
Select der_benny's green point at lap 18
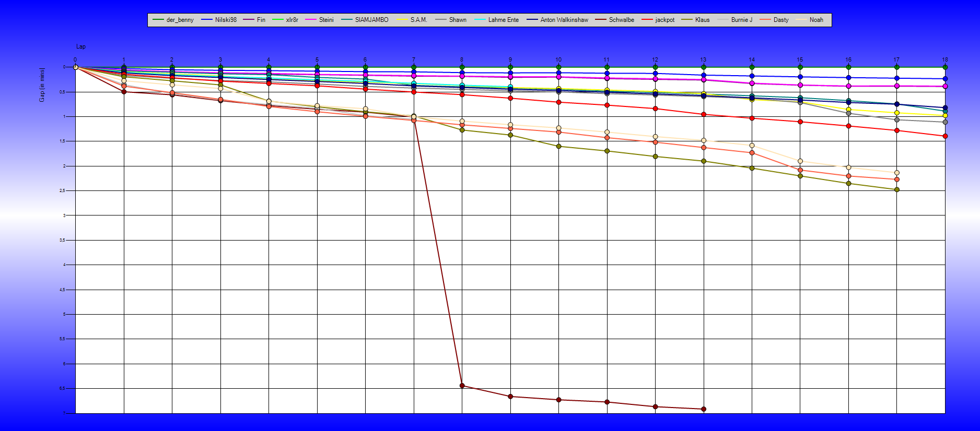point(945,67)
